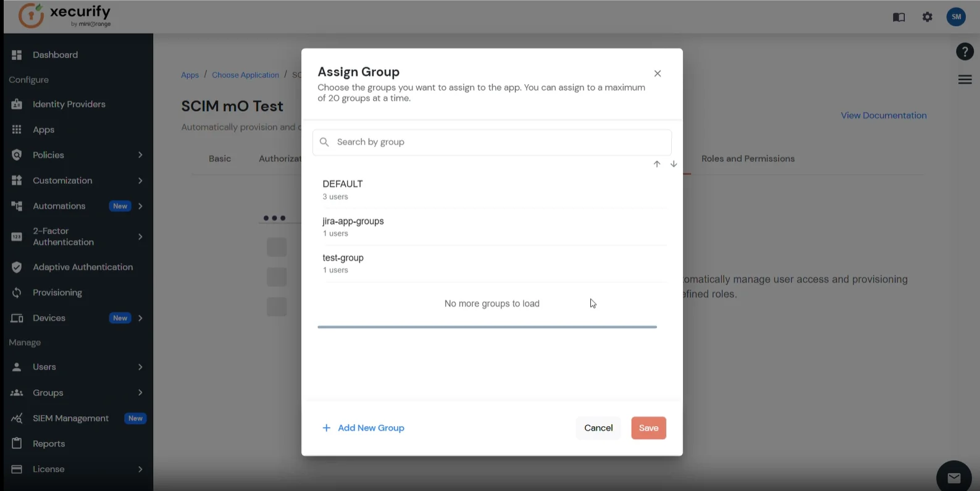
Task: Expand the Devices submenu chevron
Action: pos(140,318)
